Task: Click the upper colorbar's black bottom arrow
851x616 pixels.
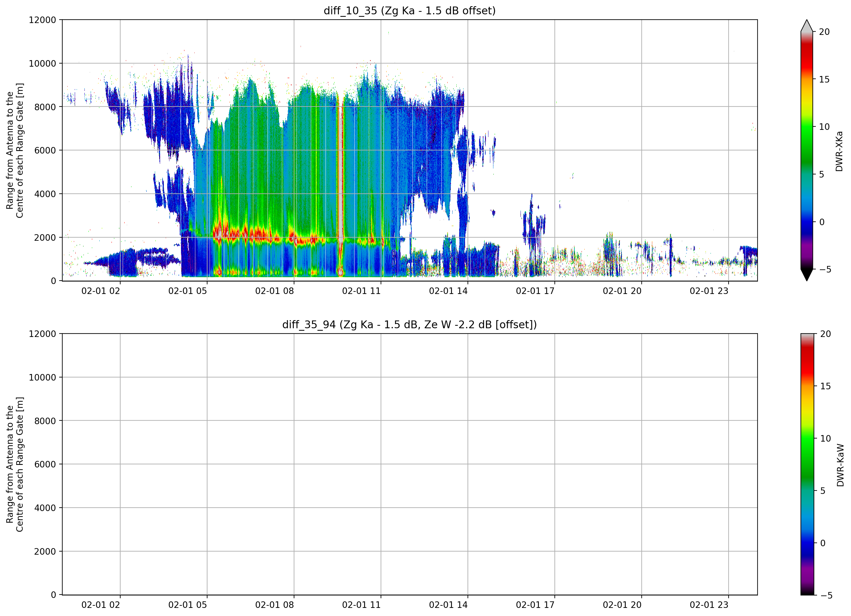Action: (807, 275)
